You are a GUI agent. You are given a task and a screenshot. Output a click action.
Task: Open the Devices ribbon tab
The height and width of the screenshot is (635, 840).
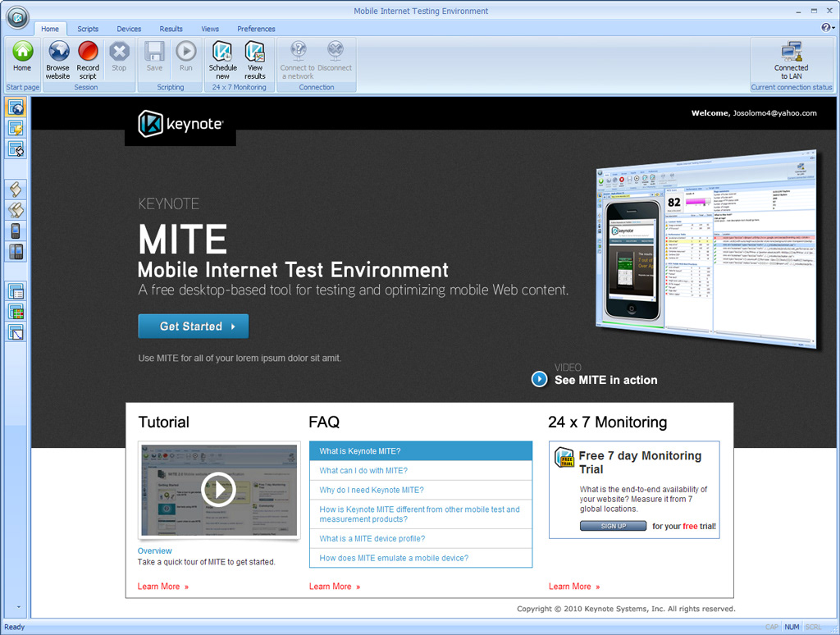(129, 29)
